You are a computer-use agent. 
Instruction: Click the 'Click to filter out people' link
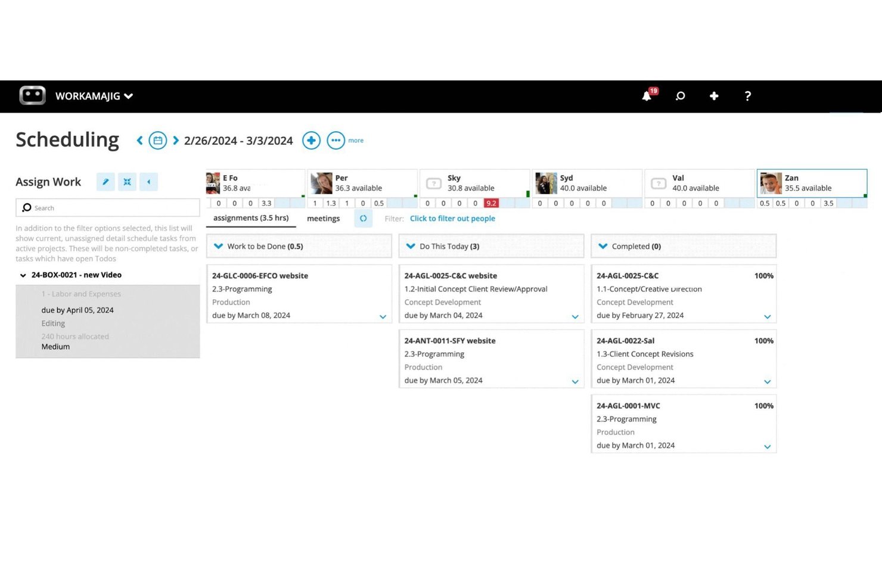(x=452, y=219)
